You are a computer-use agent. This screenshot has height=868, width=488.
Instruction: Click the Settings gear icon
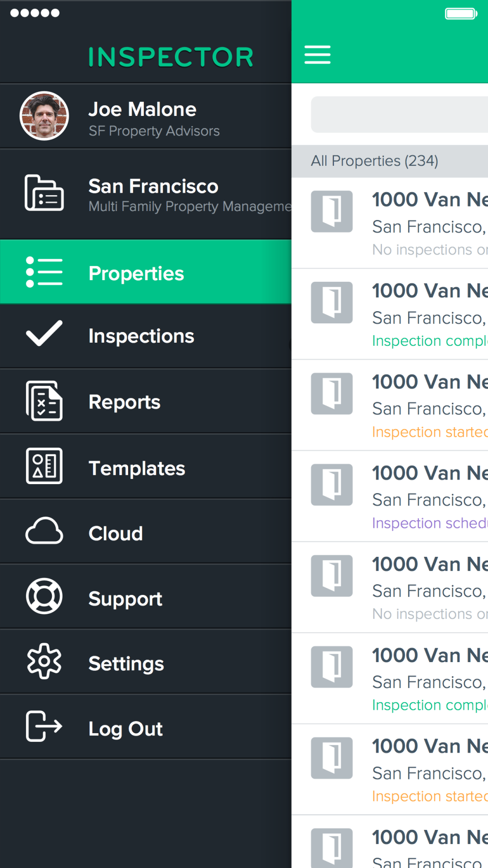(x=44, y=661)
